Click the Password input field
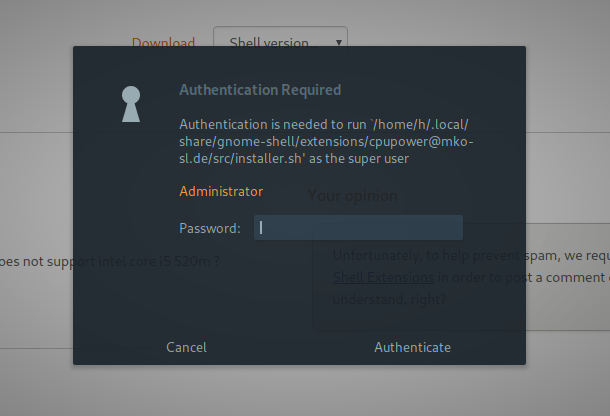Image resolution: width=610 pixels, height=416 pixels. pos(358,228)
